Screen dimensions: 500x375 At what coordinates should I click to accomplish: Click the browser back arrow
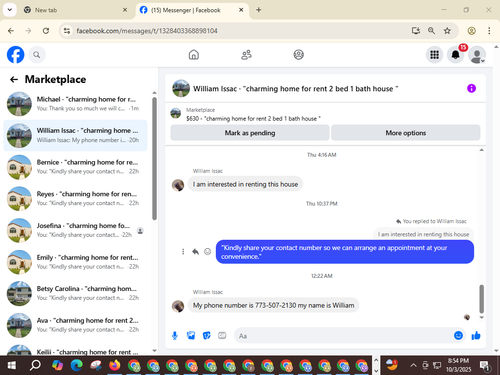click(x=11, y=31)
